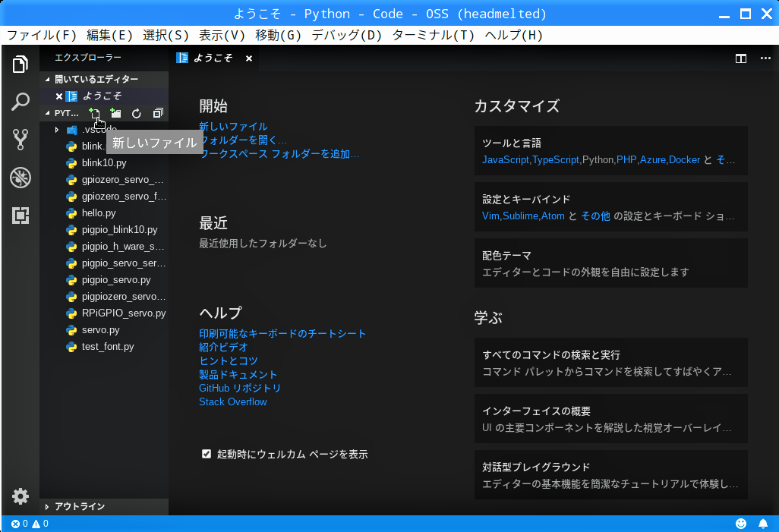Open the ヘルプ(H) menu

tap(514, 35)
